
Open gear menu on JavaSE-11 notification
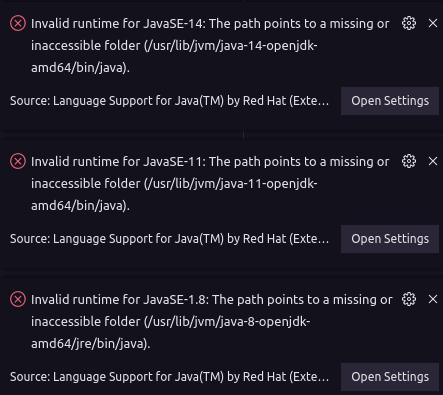coord(409,161)
